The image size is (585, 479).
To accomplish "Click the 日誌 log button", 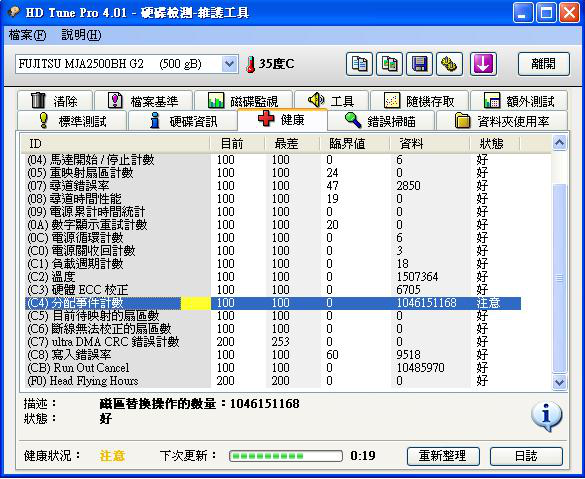I will coord(526,456).
